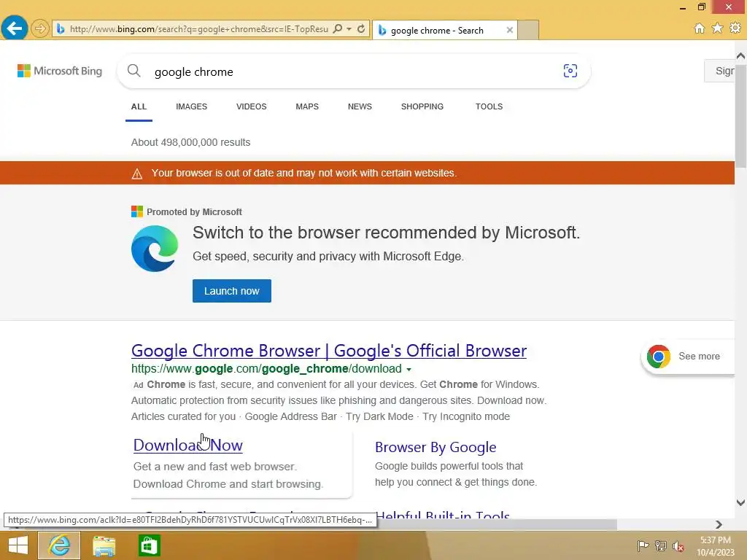Go back with the browser Back arrow
This screenshot has width=747, height=560.
click(x=15, y=28)
